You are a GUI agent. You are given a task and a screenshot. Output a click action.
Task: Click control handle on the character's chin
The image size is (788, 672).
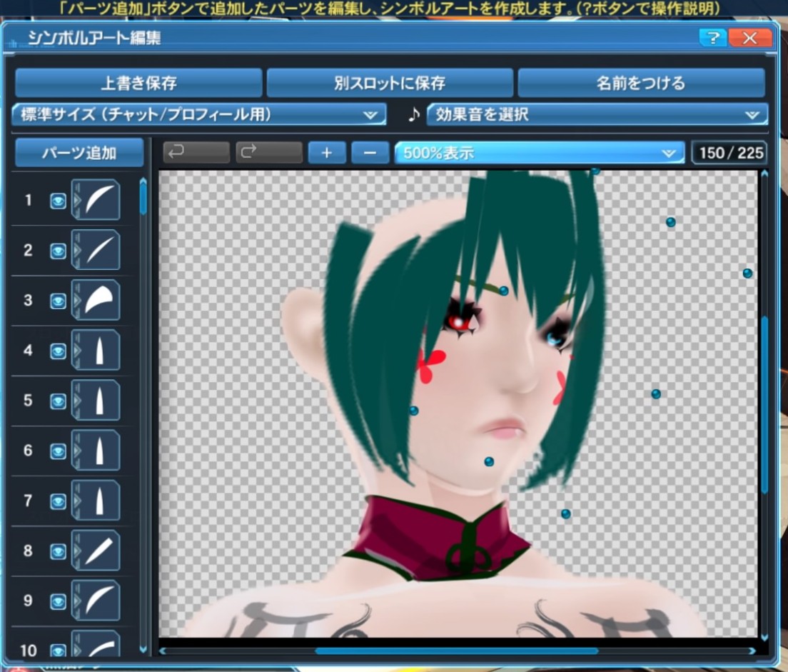click(489, 461)
